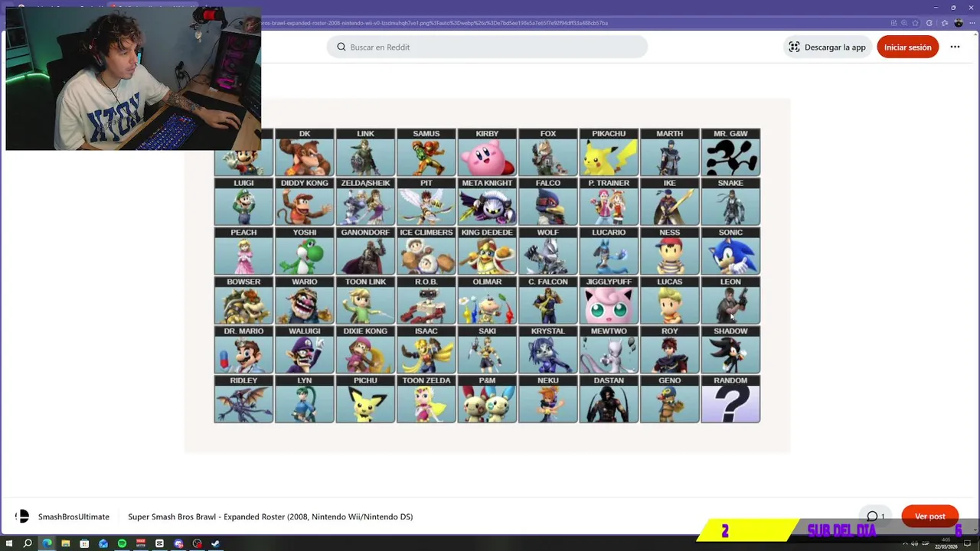The image size is (980, 551).
Task: Click the Reddit search magnifier icon
Action: (341, 47)
